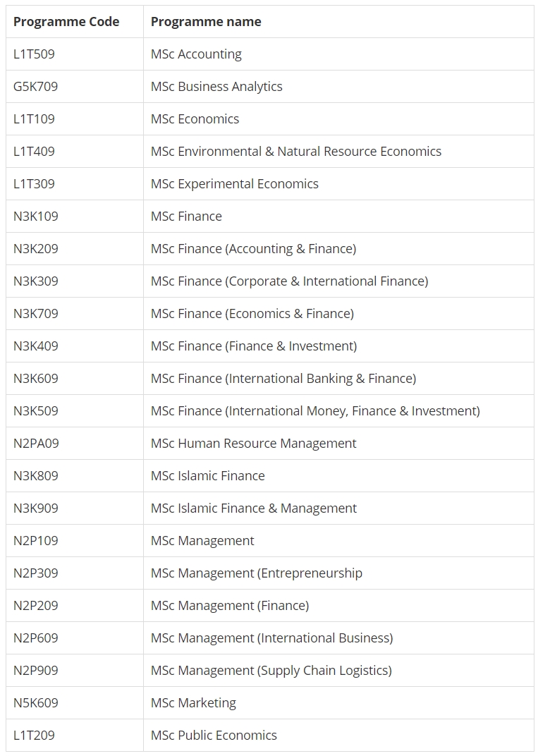Select programme code L1T509
The width and height of the screenshot is (538, 756).
34,54
